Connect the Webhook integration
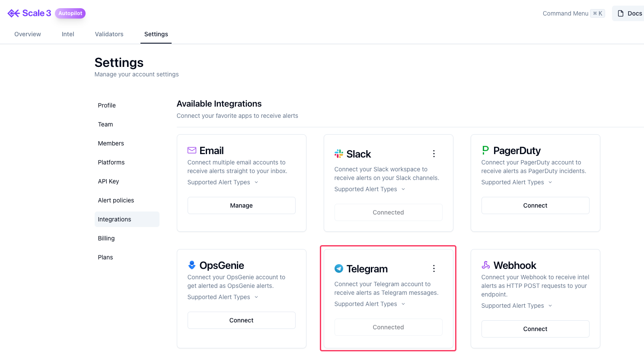Image resolution: width=644 pixels, height=363 pixels. pos(536,329)
